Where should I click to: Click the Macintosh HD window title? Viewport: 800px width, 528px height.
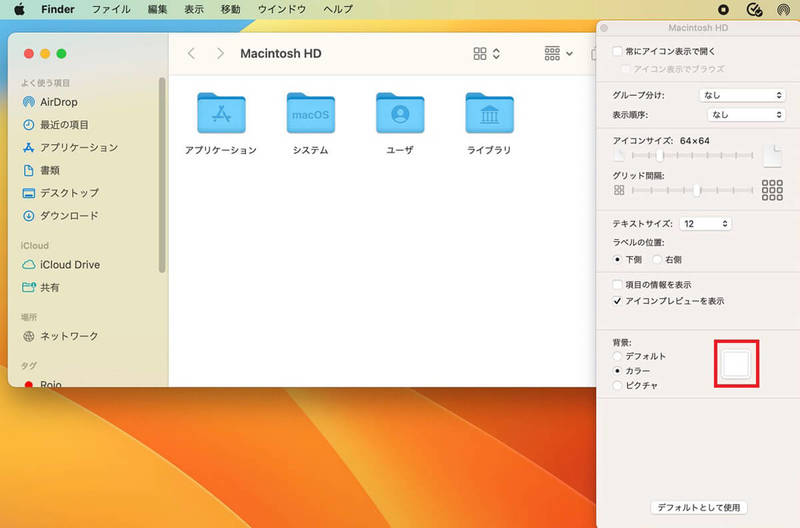pyautogui.click(x=281, y=54)
